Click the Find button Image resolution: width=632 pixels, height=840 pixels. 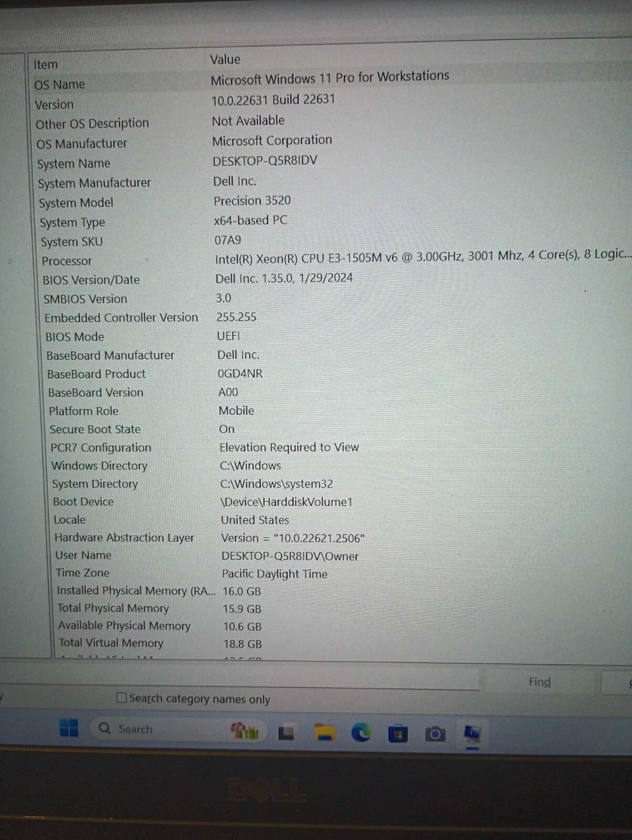[x=540, y=682]
